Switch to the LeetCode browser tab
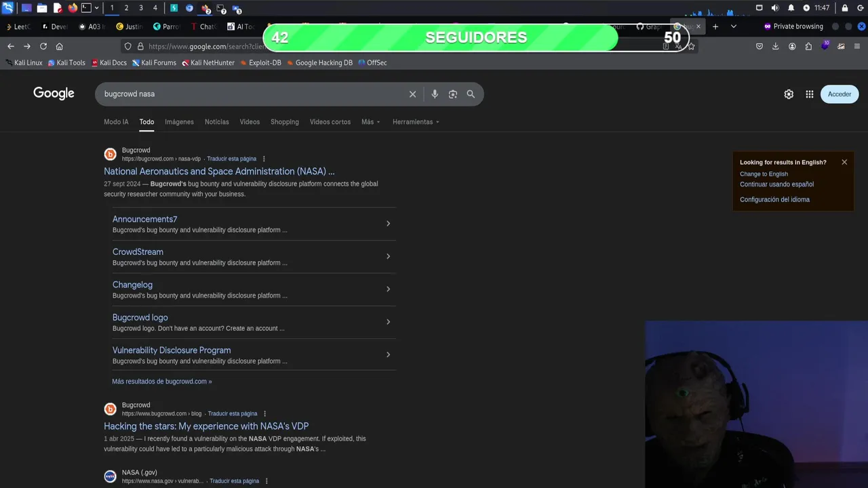This screenshot has width=868, height=488. (18, 26)
